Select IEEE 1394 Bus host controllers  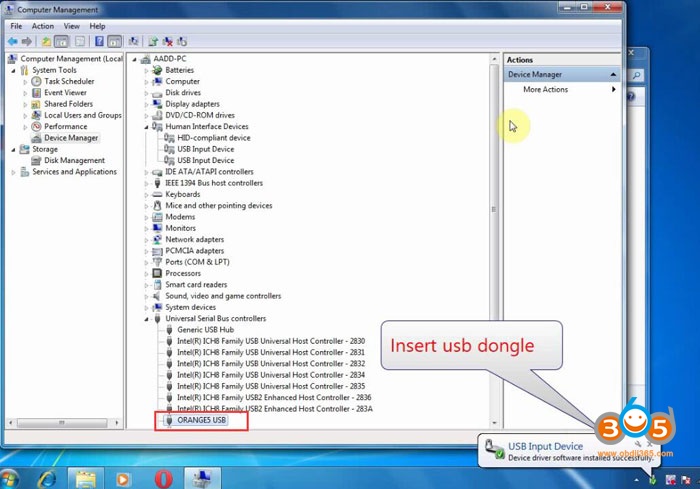214,183
